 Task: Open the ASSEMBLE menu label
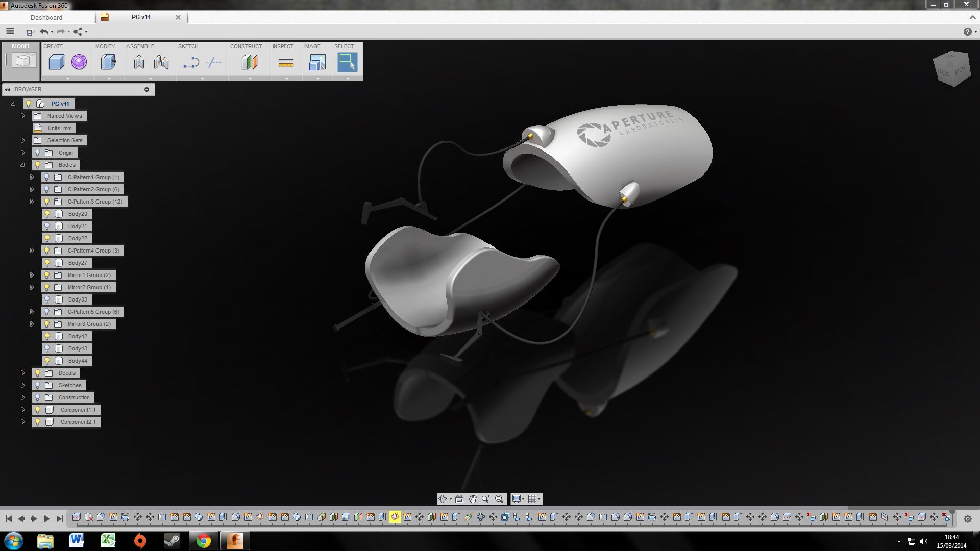coord(140,46)
